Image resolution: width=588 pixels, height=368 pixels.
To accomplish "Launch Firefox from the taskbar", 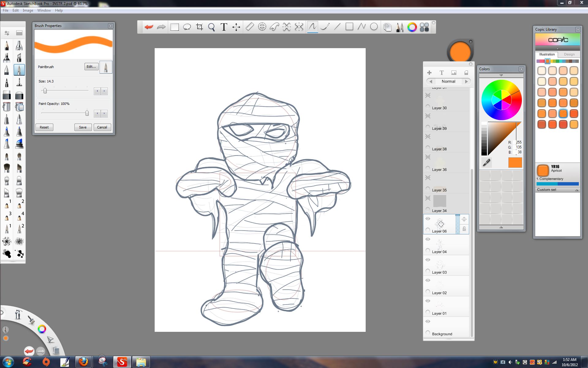I will click(83, 362).
